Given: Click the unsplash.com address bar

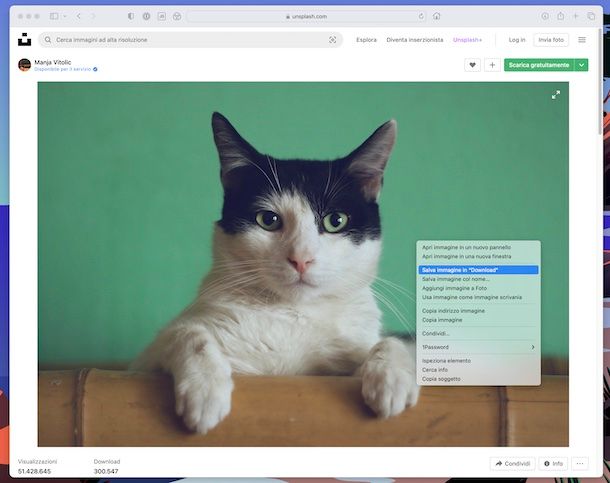Looking at the screenshot, I should coord(306,16).
